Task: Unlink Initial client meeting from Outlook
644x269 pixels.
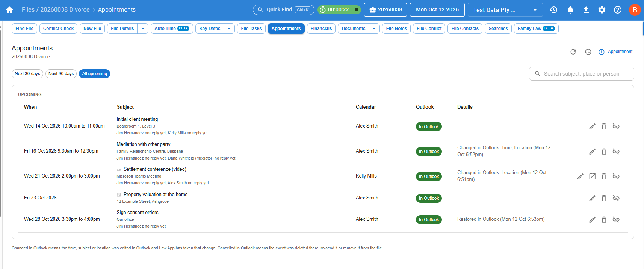Action: click(616, 126)
